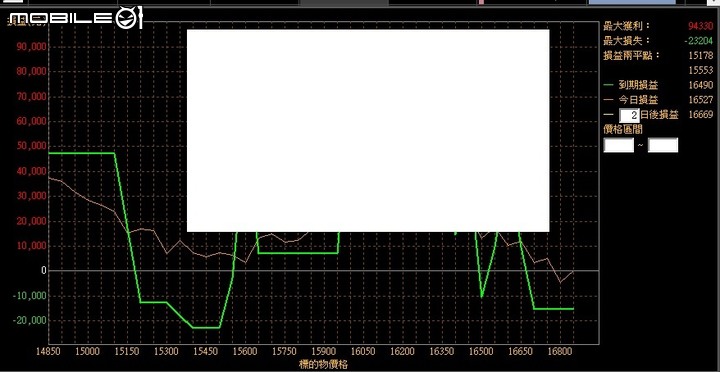Screen dimensions: 720x372
Task: Click the days-later input showing 2
Action: click(630, 115)
